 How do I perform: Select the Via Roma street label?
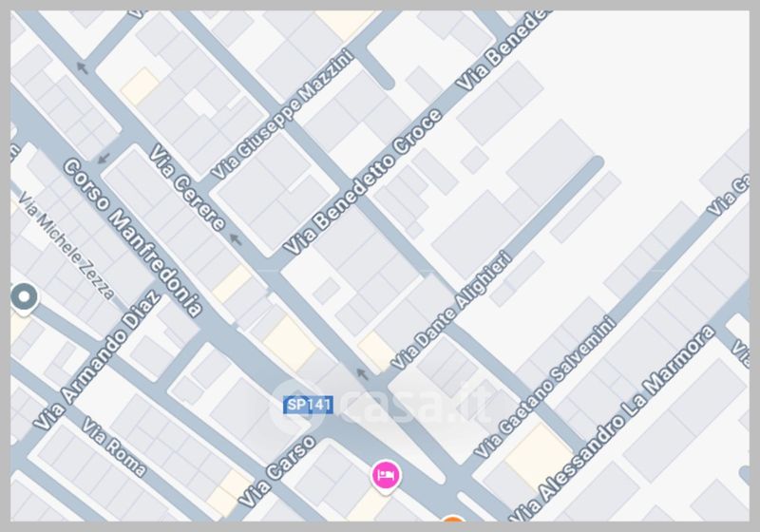(x=113, y=446)
